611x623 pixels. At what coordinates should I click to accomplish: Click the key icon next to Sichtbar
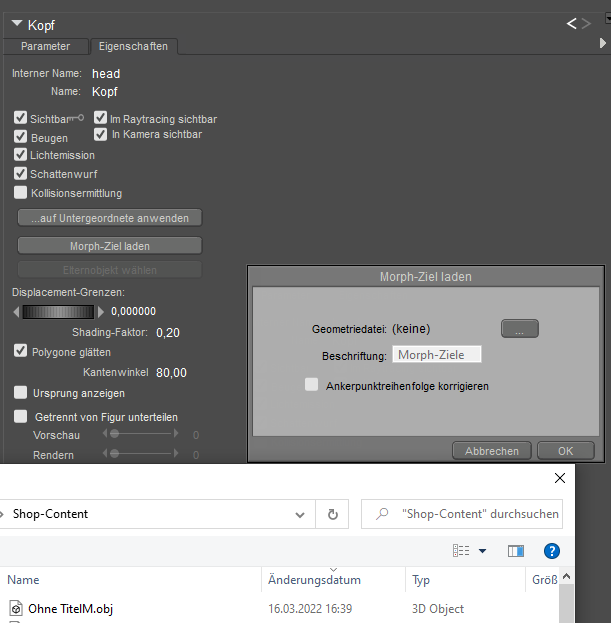point(77,118)
